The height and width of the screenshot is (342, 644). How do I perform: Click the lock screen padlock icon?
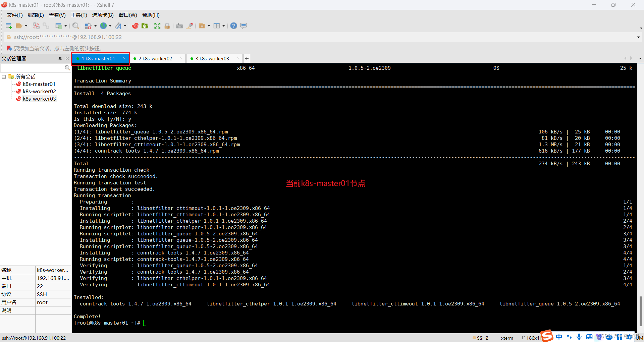coord(167,26)
